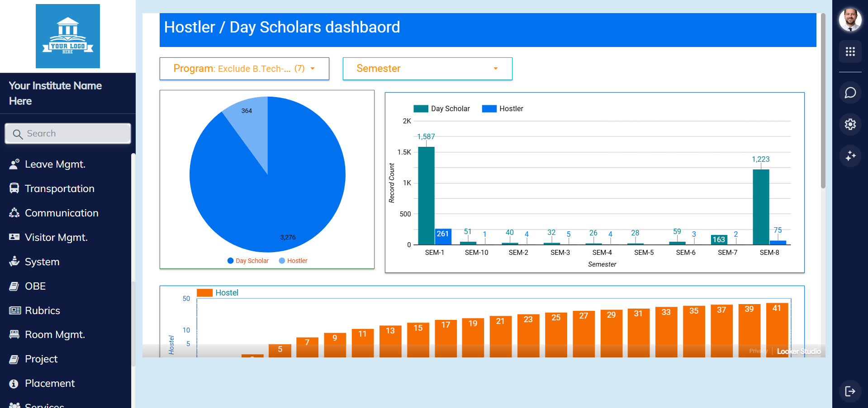The width and height of the screenshot is (868, 408).
Task: Click inside the Search field
Action: point(68,133)
